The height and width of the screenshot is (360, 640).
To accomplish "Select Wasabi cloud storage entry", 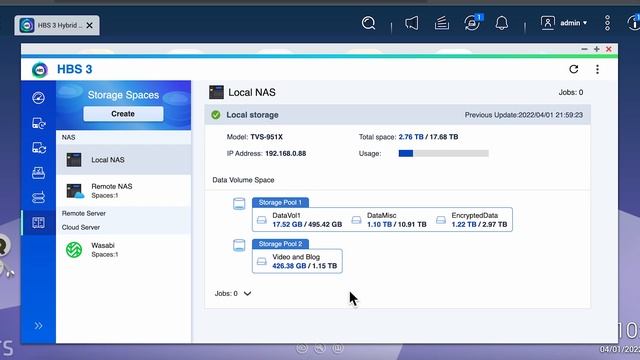I will point(123,249).
